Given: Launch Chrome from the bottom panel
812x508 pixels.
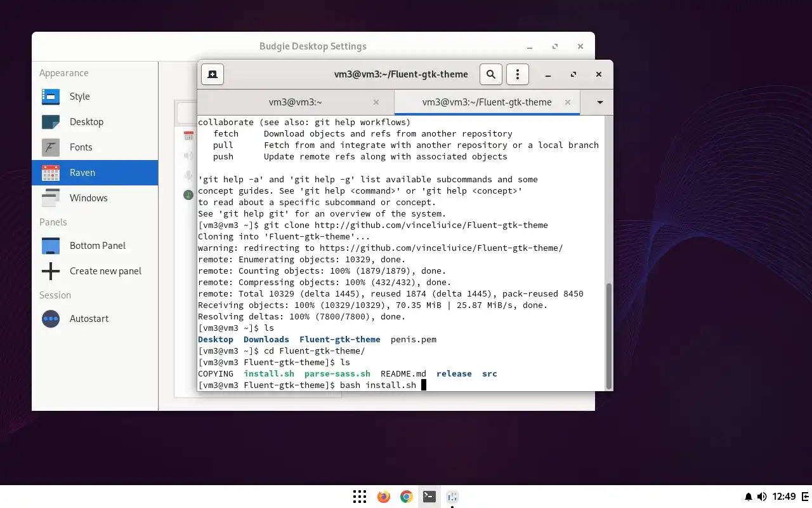Looking at the screenshot, I should (x=407, y=497).
